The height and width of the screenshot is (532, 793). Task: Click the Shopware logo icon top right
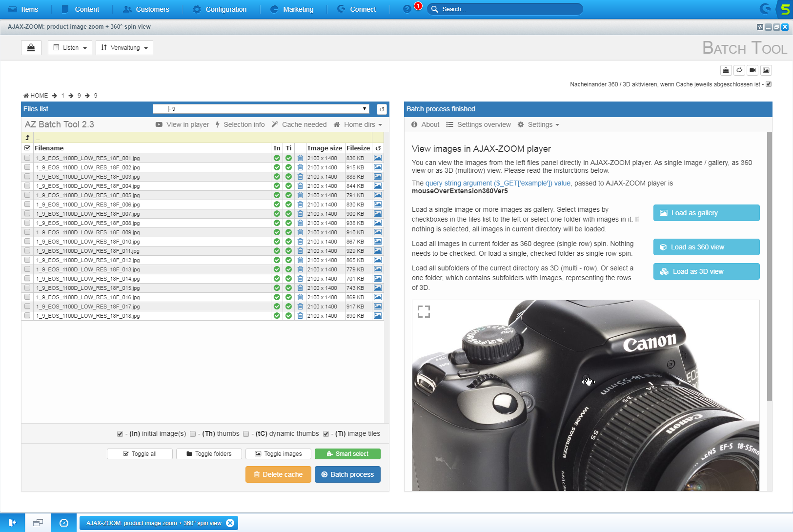(766, 9)
